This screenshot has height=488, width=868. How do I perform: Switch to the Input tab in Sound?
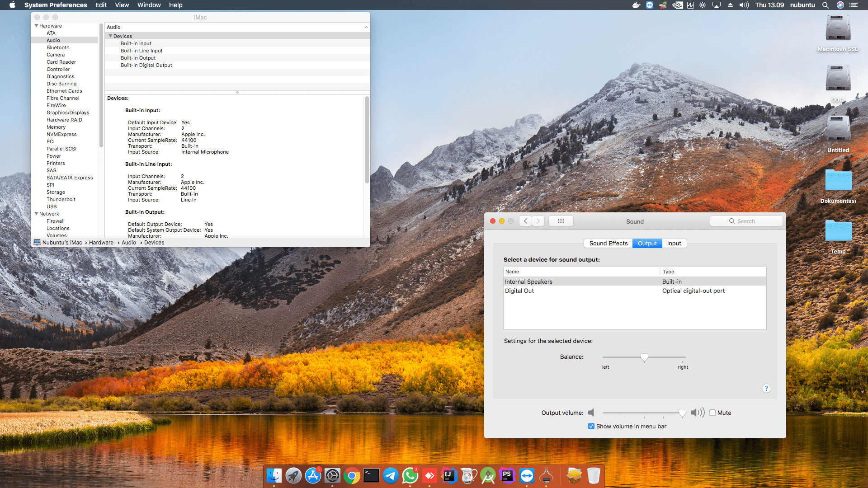click(x=674, y=243)
